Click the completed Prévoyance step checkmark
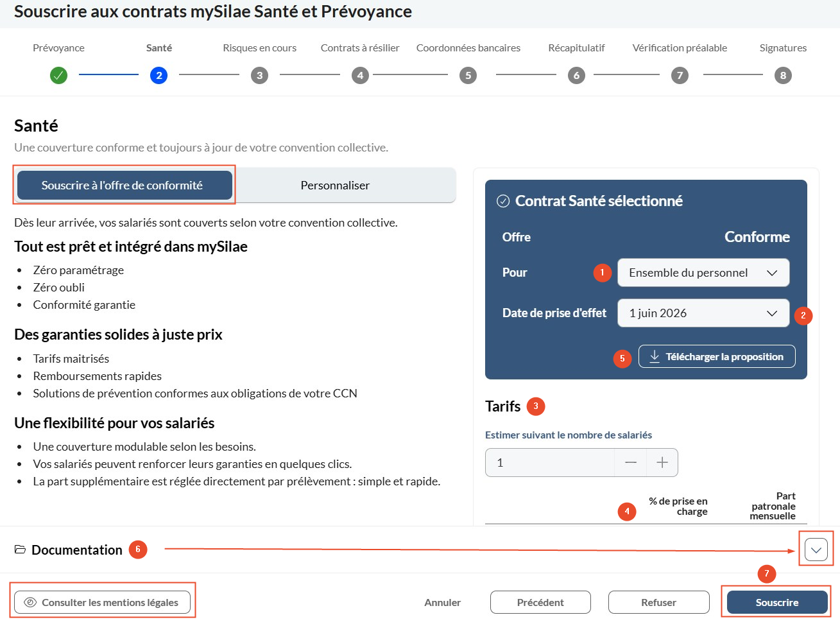 tap(58, 76)
